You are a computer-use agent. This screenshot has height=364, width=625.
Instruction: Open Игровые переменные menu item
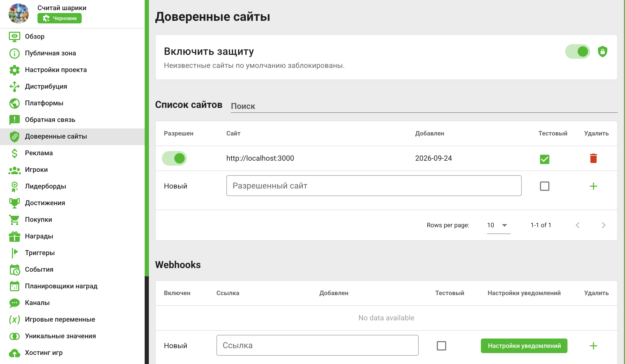pyautogui.click(x=72, y=320)
